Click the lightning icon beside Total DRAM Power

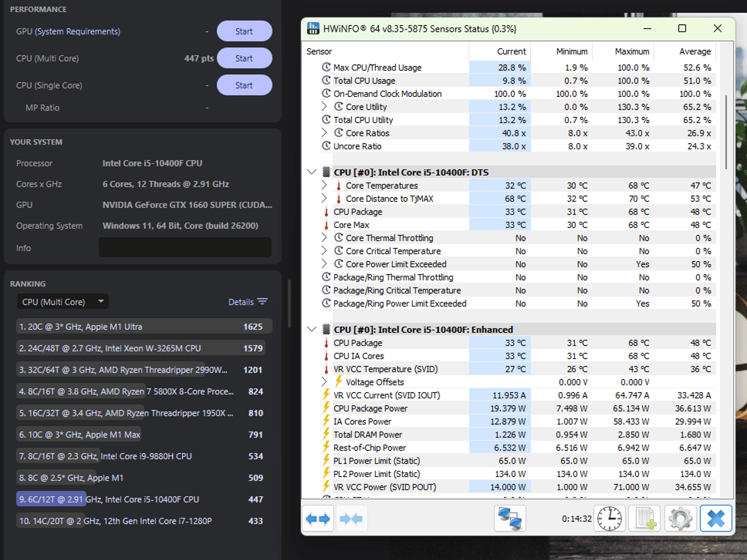click(326, 434)
